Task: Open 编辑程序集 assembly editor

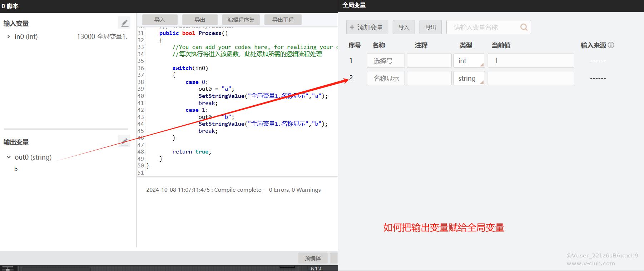Action: coord(241,20)
